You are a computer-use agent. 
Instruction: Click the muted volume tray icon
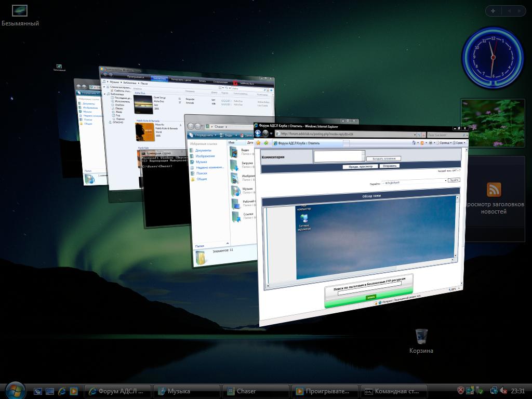point(503,391)
